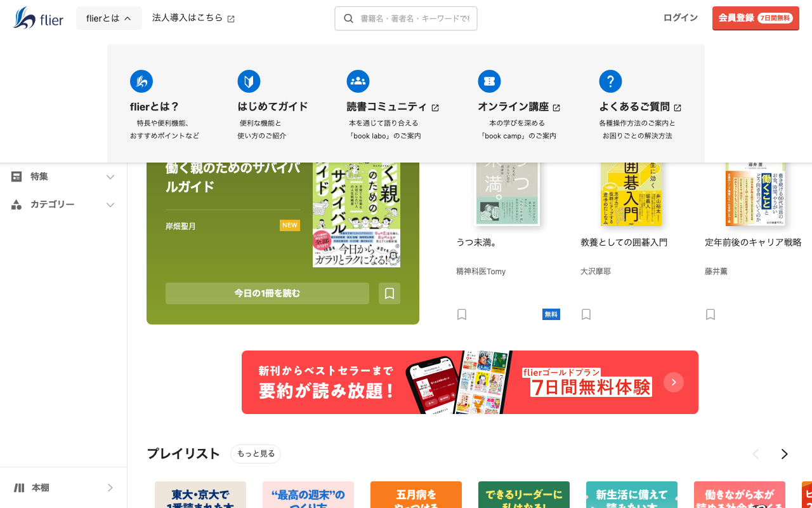Click the 読書コミュニティ people icon
The width and height of the screenshot is (812, 508).
[358, 81]
